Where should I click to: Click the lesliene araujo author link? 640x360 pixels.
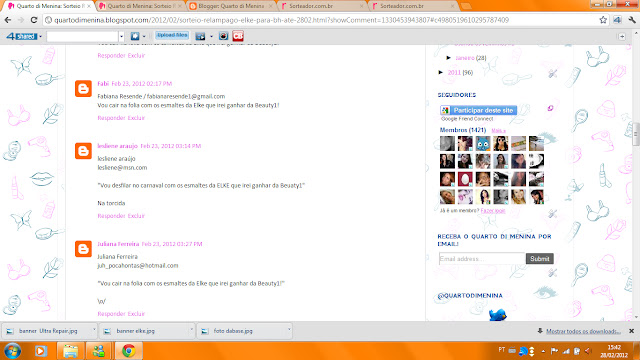(118, 146)
